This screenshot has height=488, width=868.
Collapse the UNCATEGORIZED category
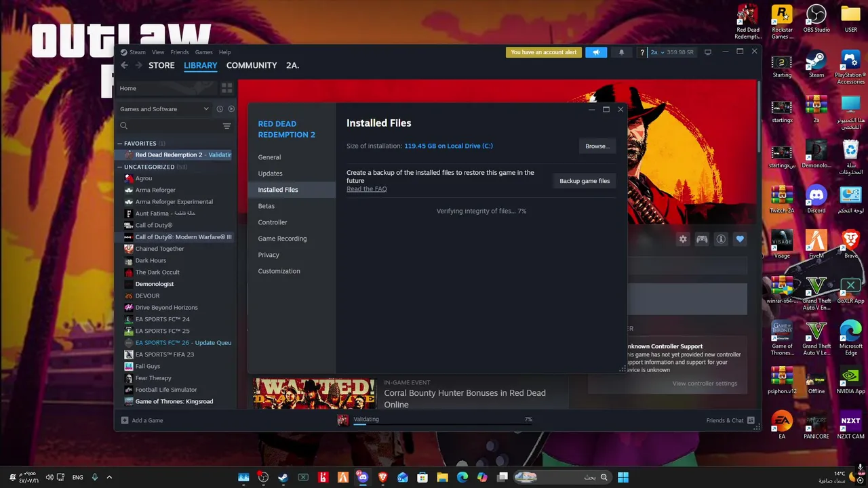pyautogui.click(x=120, y=167)
